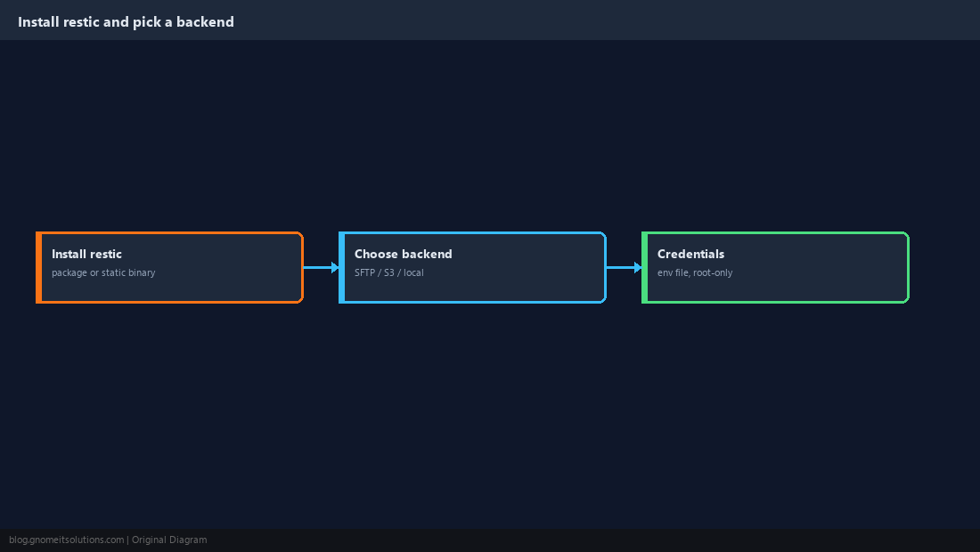Click arrow from Choose backend to Credentials
Screen dimensions: 980x552
click(625, 268)
